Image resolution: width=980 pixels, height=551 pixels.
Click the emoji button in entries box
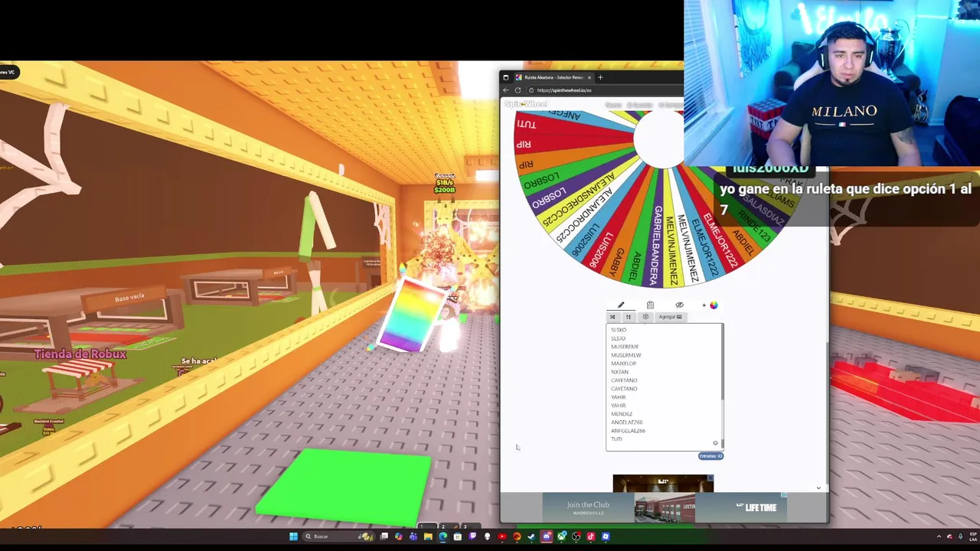click(x=715, y=443)
